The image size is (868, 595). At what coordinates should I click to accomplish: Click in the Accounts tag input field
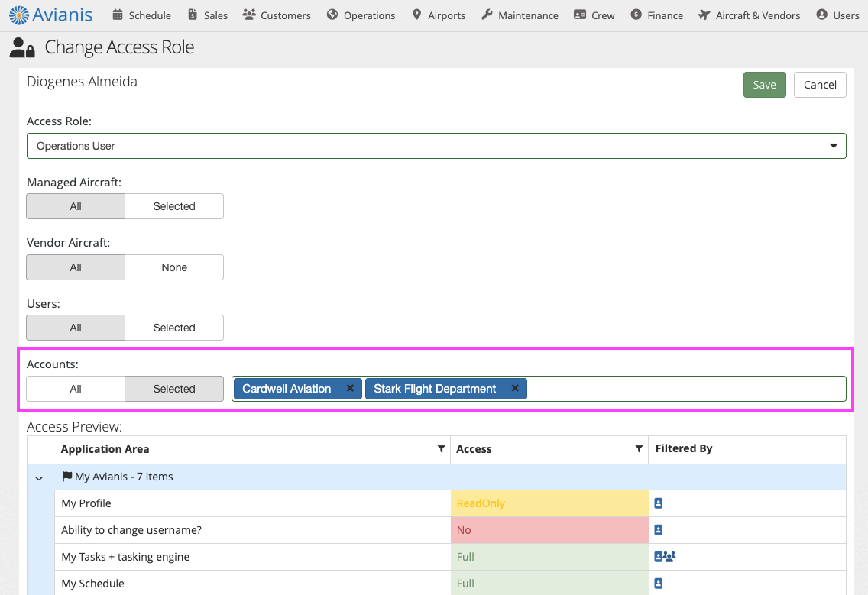(684, 389)
